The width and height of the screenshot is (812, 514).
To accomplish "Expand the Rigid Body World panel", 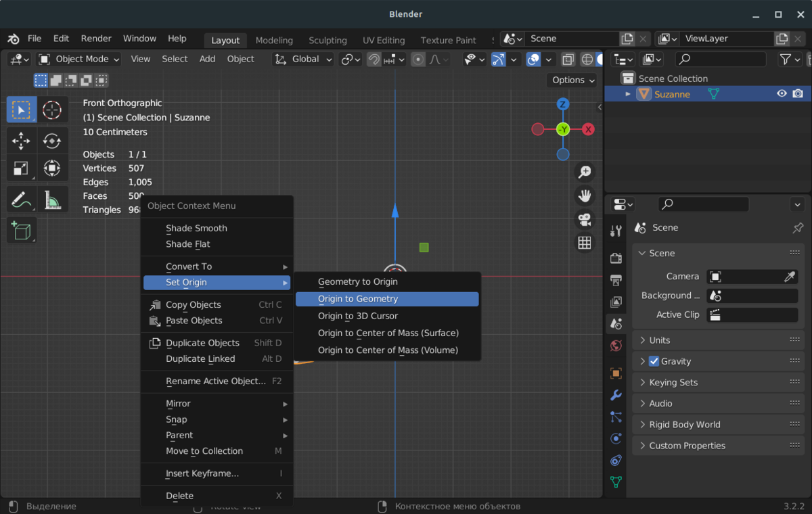I will (684, 425).
